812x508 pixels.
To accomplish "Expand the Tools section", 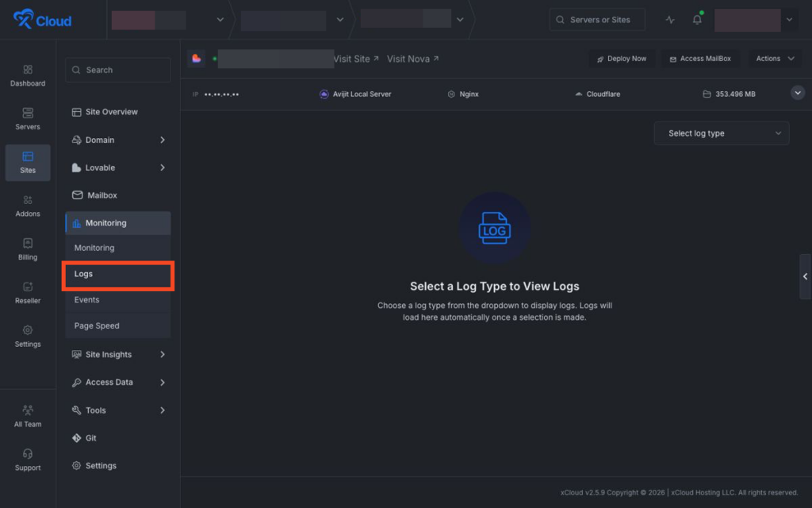I will [x=118, y=410].
